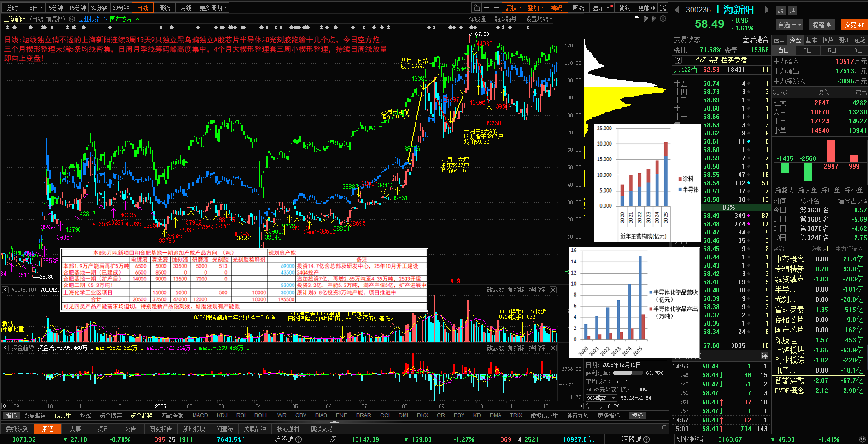
Task: Open 自选一 watchlist dropdown
Action: coord(790,25)
